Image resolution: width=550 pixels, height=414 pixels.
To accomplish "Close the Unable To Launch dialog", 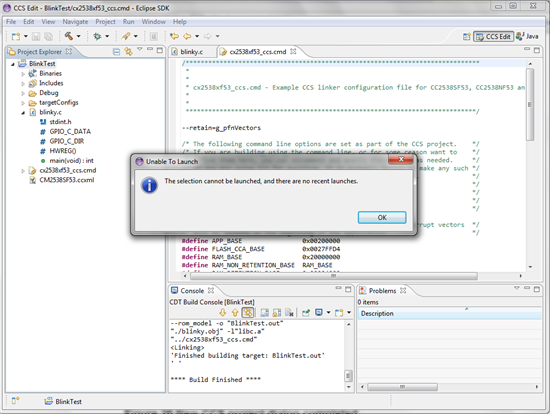I will click(401, 160).
